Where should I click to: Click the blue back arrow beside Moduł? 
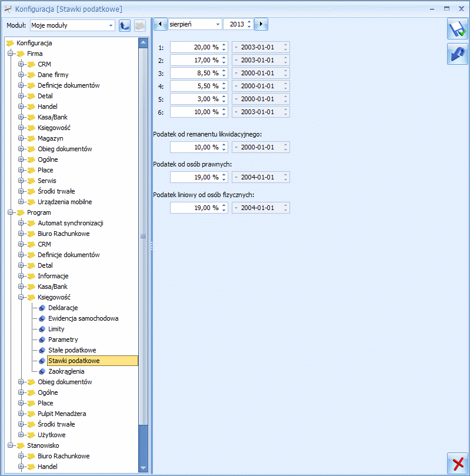(124, 25)
